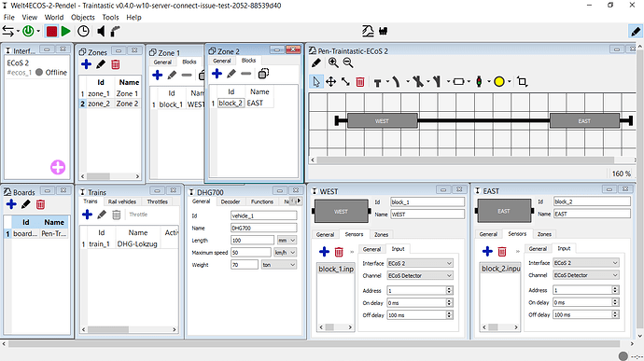Add block with plus in Zone 2 window
Screen dimensions: 644x361
click(x=217, y=74)
